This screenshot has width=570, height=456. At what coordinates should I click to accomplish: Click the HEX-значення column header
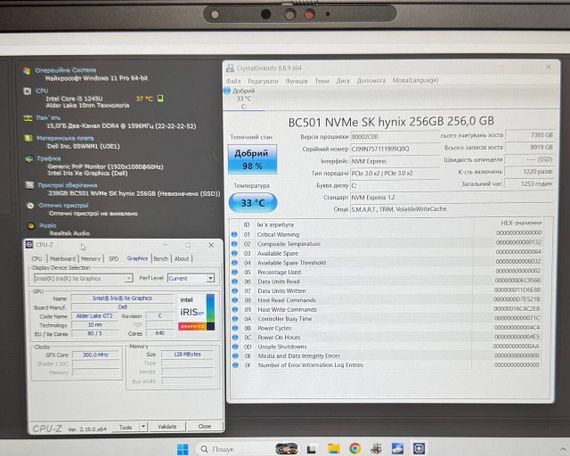point(521,223)
